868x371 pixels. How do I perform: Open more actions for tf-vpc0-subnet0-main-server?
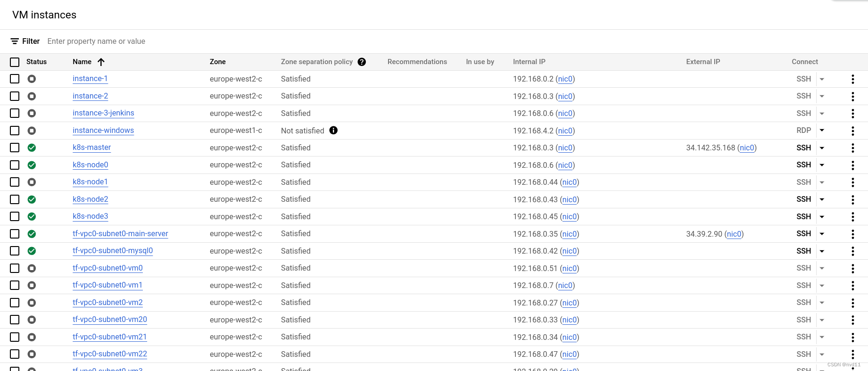click(852, 234)
